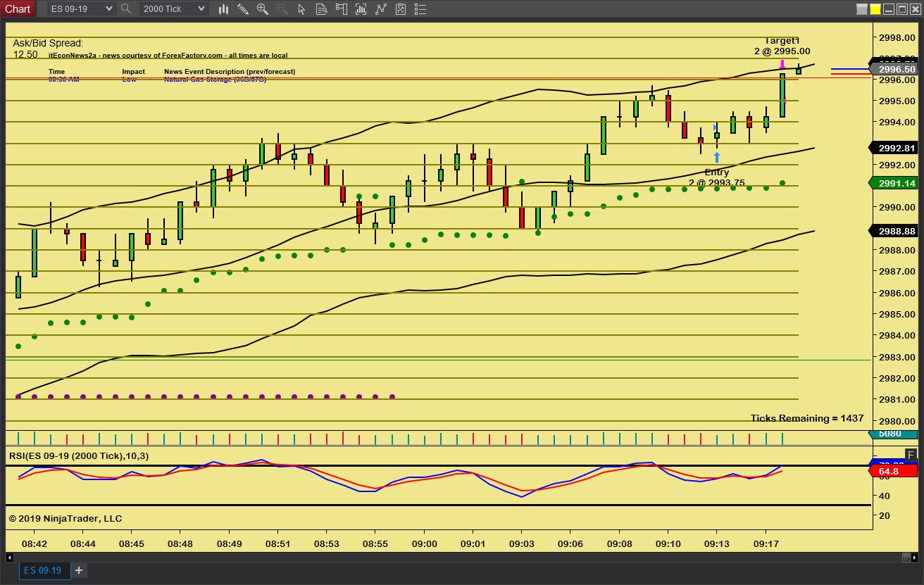The width and height of the screenshot is (924, 585).
Task: Click the left arrow of horizontal scrollbar
Action: (x=9, y=558)
